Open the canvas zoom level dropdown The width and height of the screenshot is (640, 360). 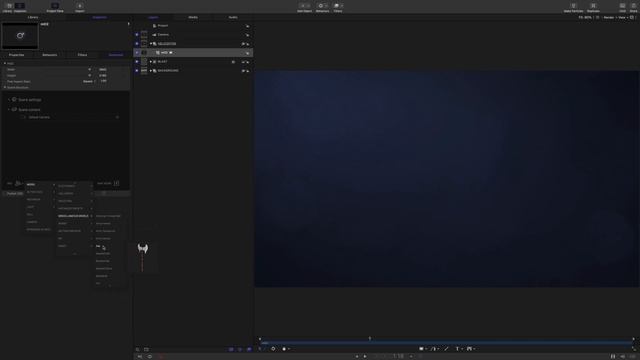click(586, 18)
